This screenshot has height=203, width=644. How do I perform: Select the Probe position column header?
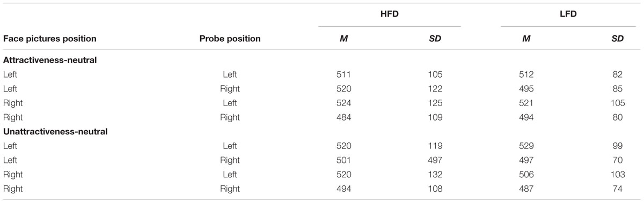[229, 39]
